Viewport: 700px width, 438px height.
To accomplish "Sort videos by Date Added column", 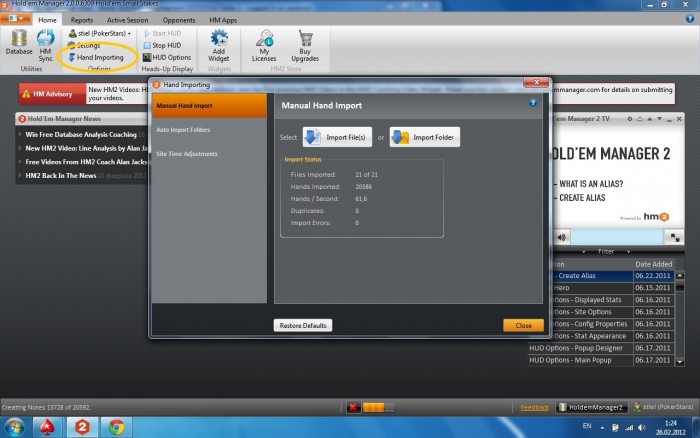I will (653, 264).
